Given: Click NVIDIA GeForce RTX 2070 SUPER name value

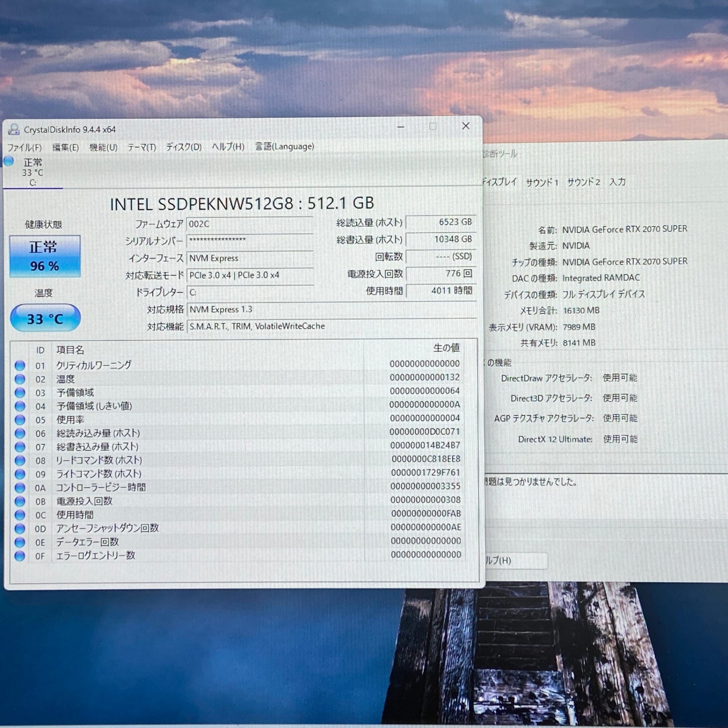Looking at the screenshot, I should (625, 229).
